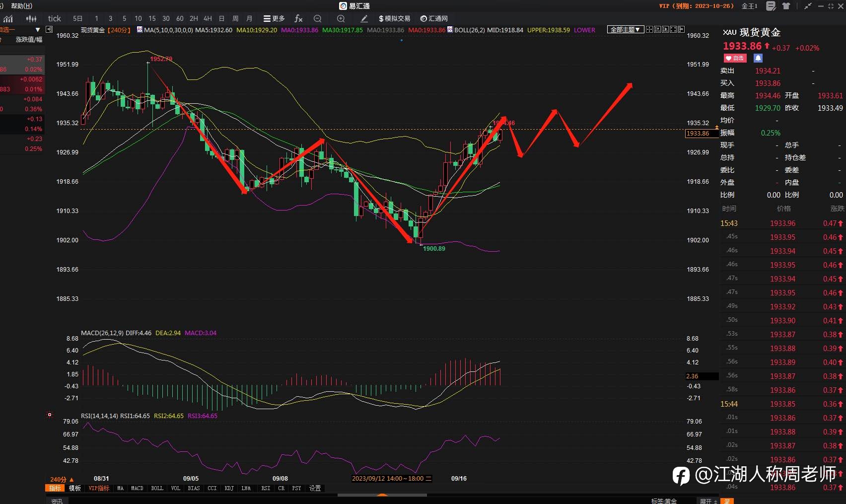Click the round marker beside the RSI panel

(x=49, y=415)
